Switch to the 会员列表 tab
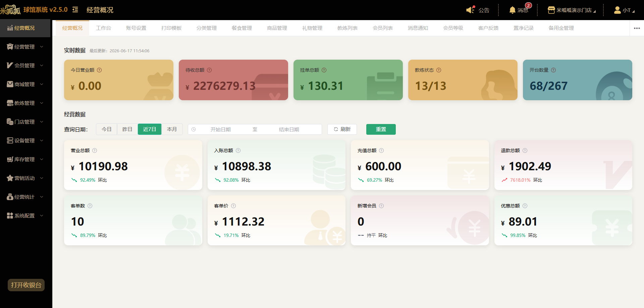 383,28
